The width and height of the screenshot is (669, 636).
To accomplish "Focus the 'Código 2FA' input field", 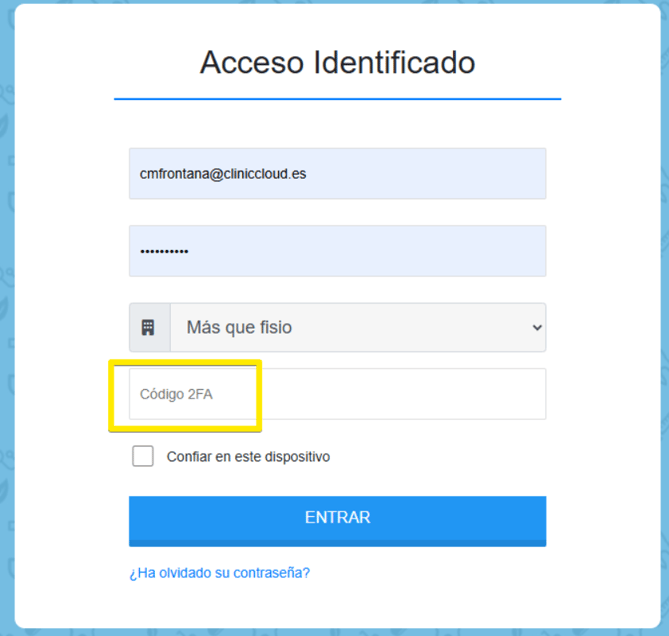I will click(x=337, y=394).
